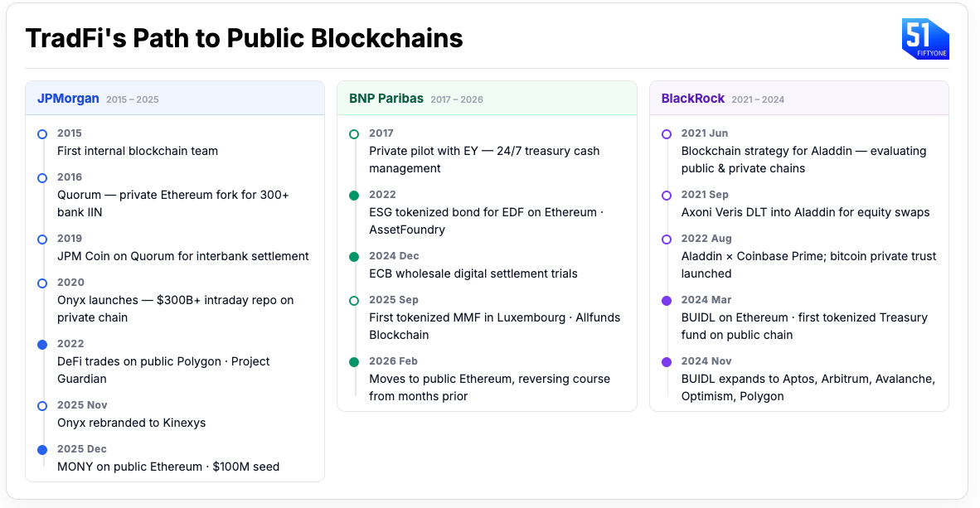Select the filled JPMorgan 2022 timeline dot

42,344
